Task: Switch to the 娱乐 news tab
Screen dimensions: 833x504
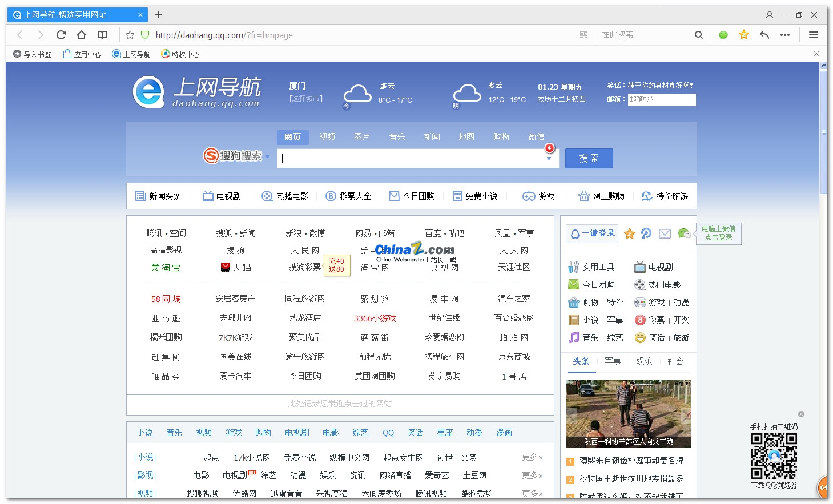Action: coord(644,361)
